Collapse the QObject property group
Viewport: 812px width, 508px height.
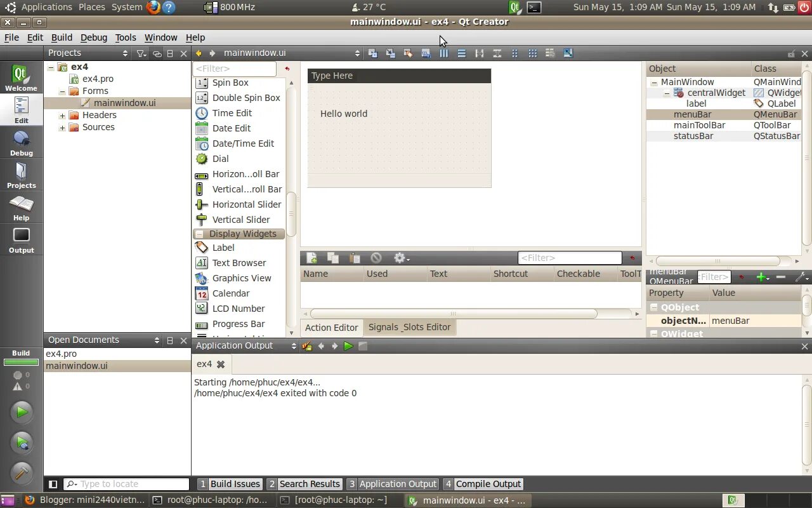[654, 307]
